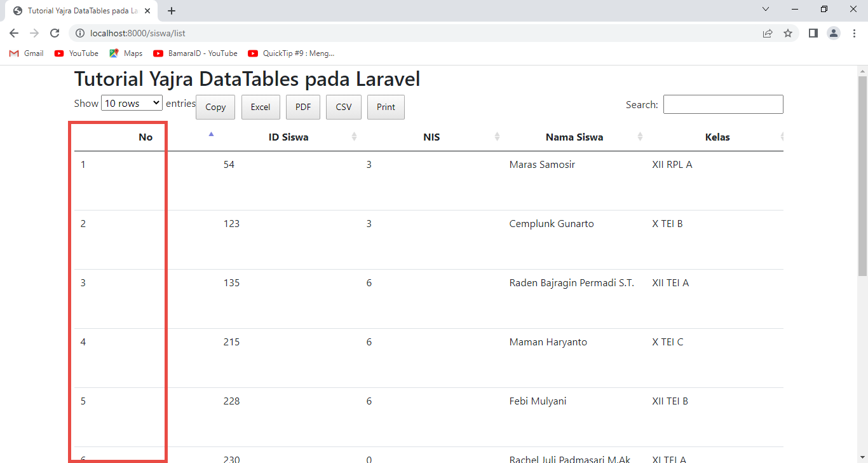Sort table by No column arrow
868x463 pixels.
tap(212, 134)
